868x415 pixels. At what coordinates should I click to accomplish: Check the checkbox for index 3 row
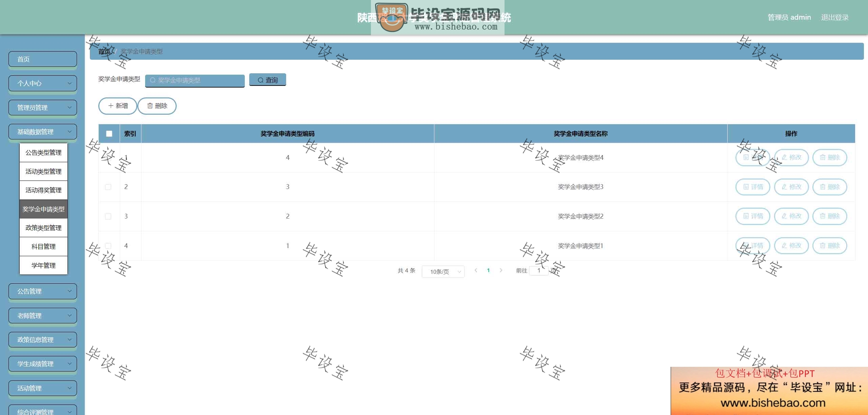108,216
